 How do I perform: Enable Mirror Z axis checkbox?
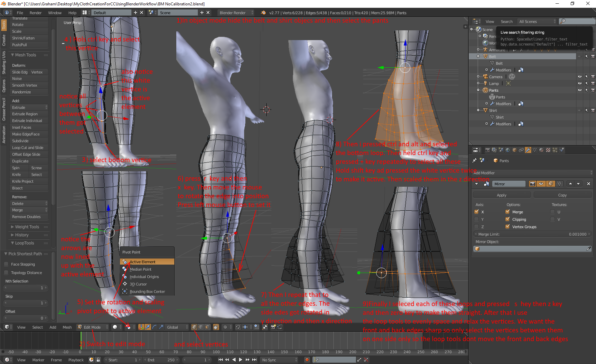pyautogui.click(x=476, y=226)
